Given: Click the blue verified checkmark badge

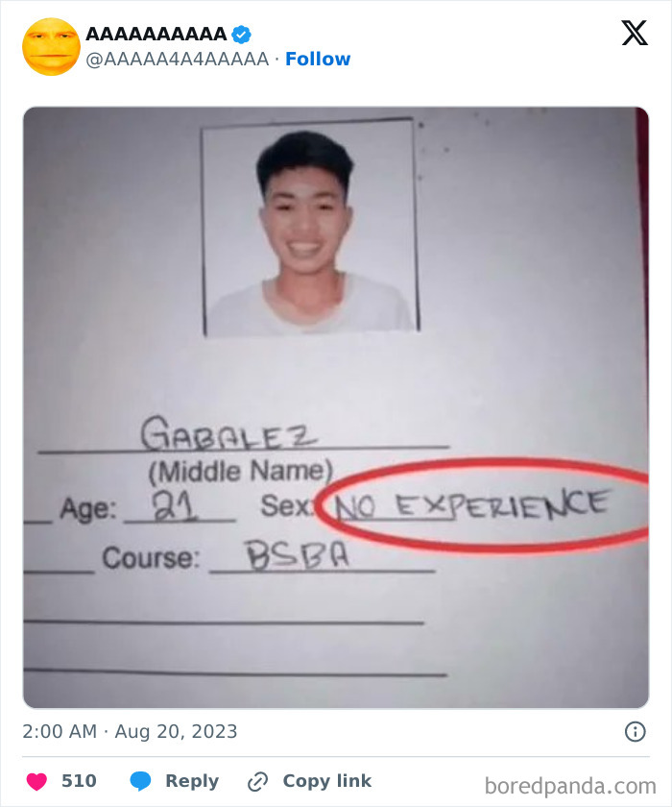Looking at the screenshot, I should point(241,35).
